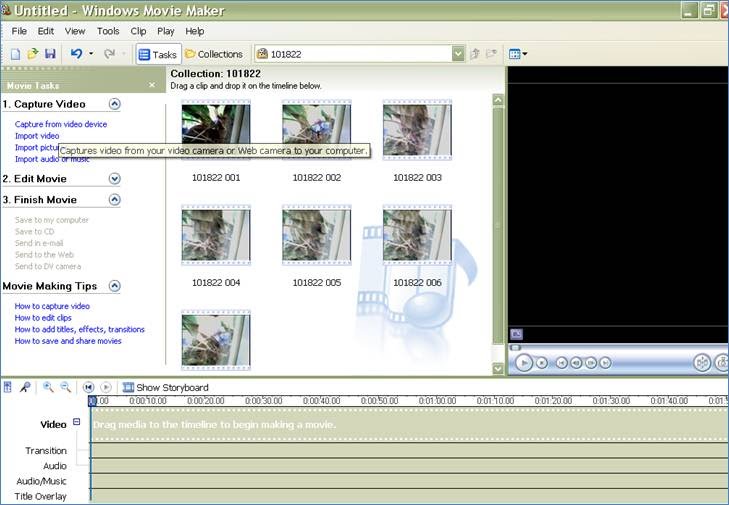This screenshot has width=729, height=505.
Task: Select clip thumbnail 101822 001
Action: [x=216, y=130]
